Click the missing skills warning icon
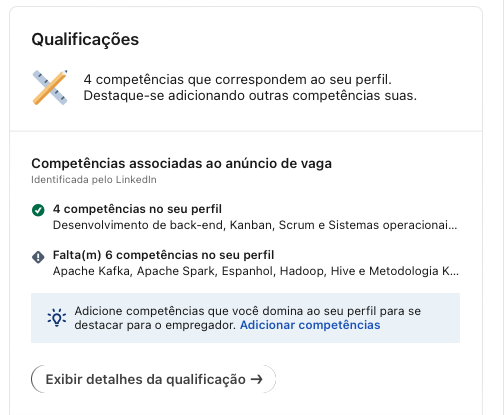504x415 pixels. [x=38, y=257]
